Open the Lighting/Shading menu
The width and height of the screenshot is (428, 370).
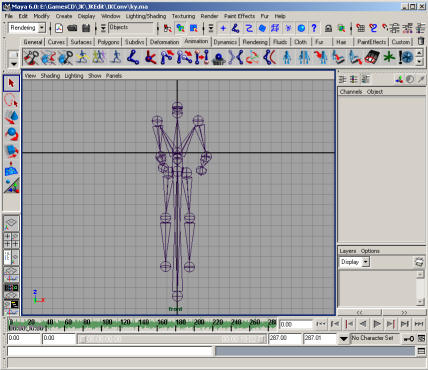coord(146,16)
